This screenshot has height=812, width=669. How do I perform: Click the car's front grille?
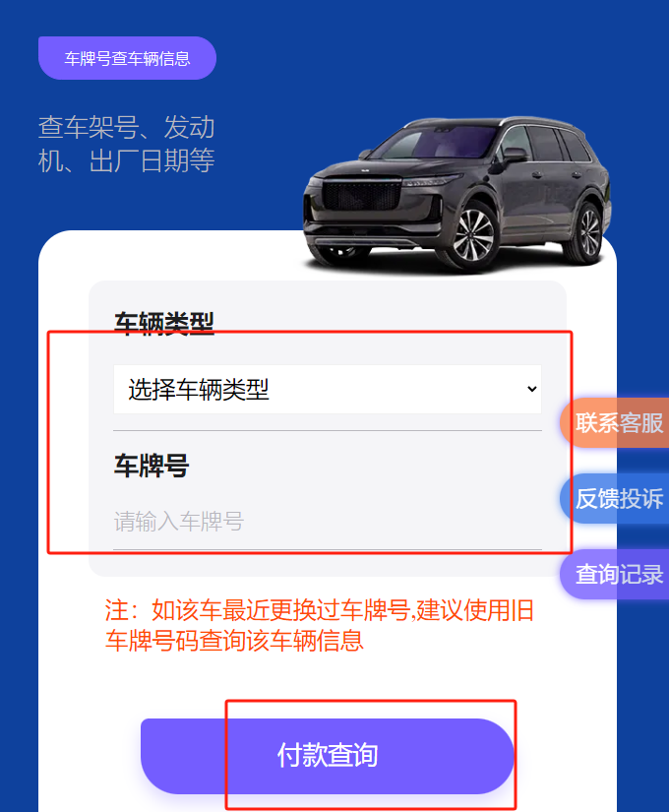point(361,196)
